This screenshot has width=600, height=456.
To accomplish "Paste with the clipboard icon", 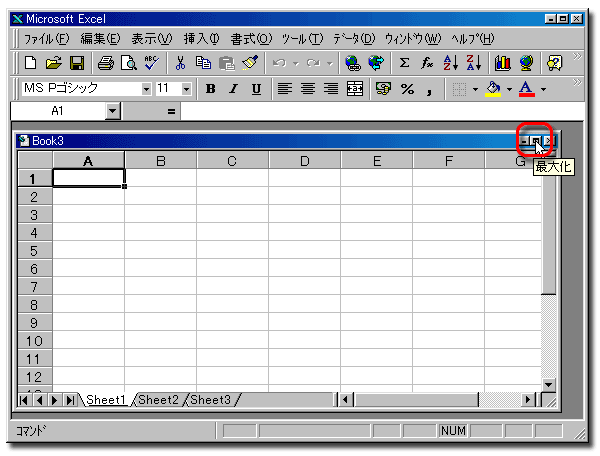I will (227, 63).
